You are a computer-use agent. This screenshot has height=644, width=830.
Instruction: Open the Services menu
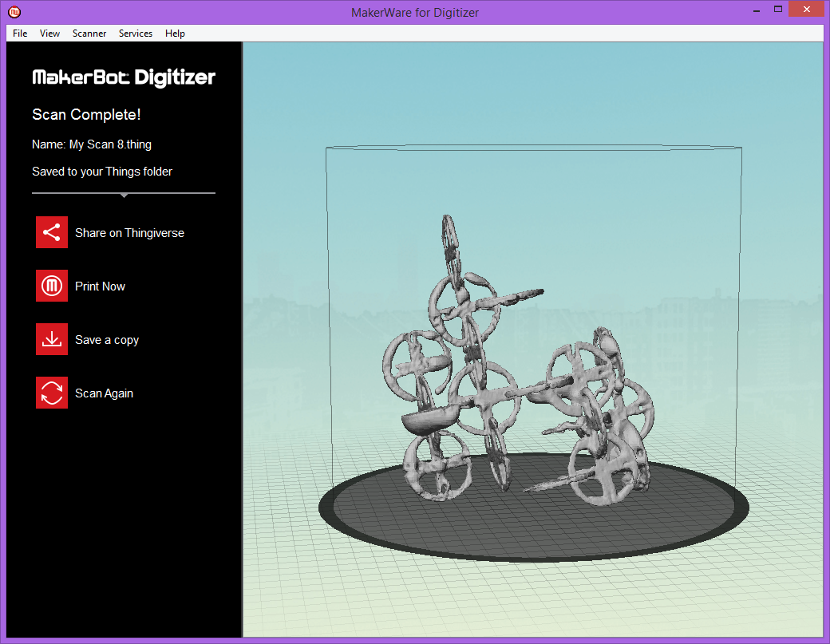click(136, 34)
